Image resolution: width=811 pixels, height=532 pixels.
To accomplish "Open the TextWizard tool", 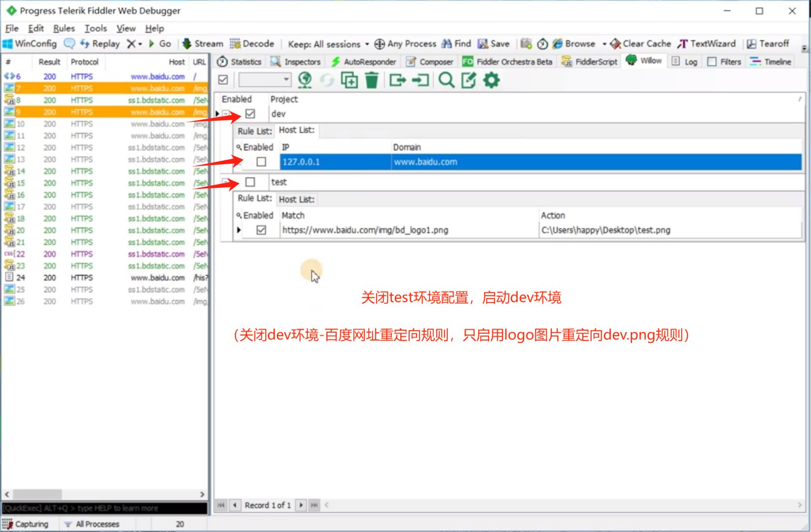I will pos(706,44).
